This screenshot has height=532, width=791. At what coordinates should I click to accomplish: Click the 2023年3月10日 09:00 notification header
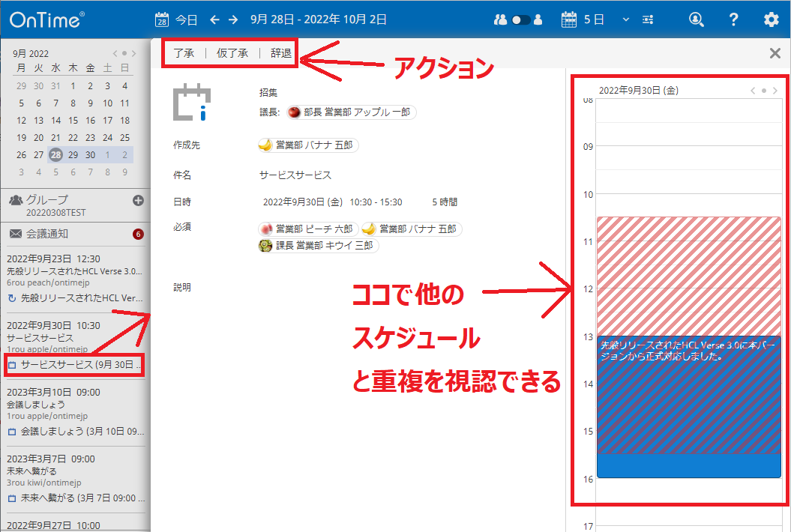53,393
